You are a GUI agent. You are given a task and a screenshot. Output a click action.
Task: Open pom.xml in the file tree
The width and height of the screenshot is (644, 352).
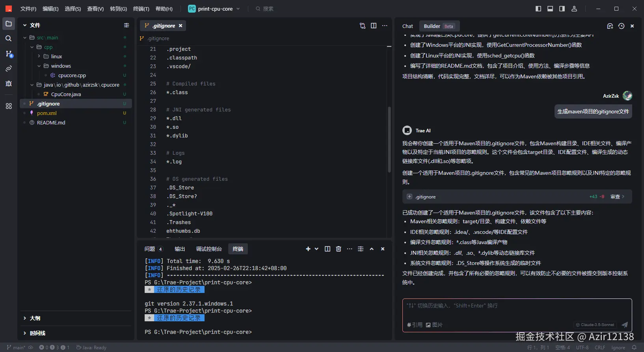(47, 113)
